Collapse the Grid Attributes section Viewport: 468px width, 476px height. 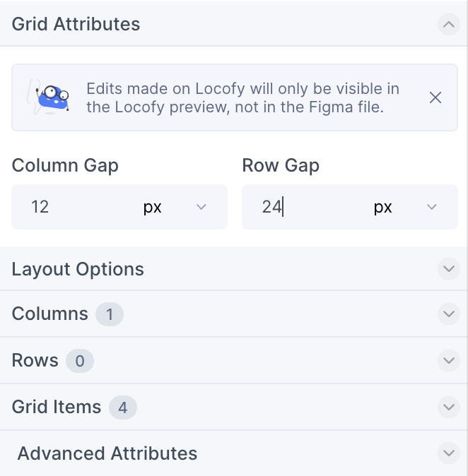[448, 24]
